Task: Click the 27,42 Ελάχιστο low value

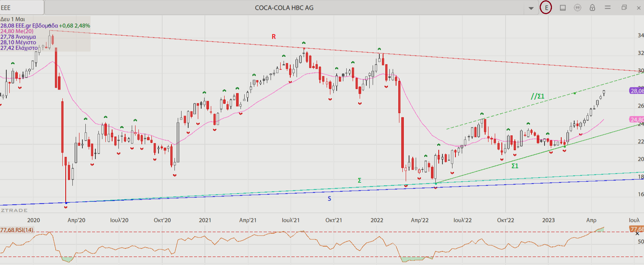Action: pyautogui.click(x=19, y=48)
